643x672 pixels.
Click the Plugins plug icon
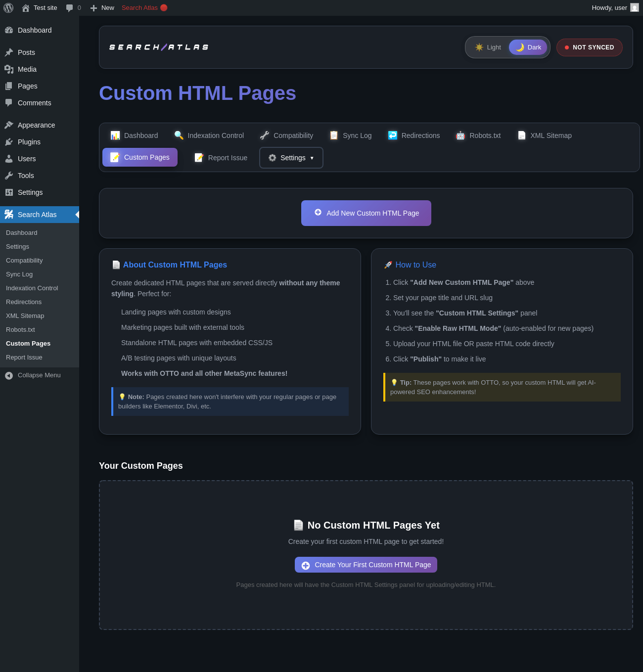coord(9,142)
